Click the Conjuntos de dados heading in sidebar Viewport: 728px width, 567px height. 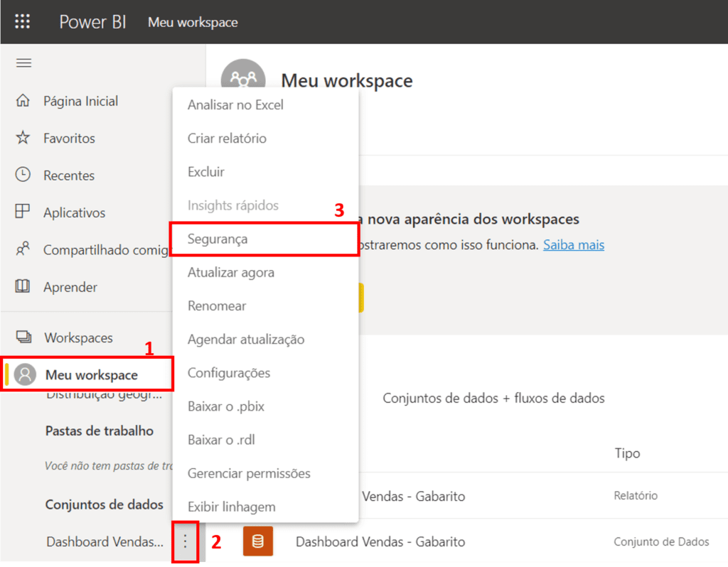[x=104, y=504]
